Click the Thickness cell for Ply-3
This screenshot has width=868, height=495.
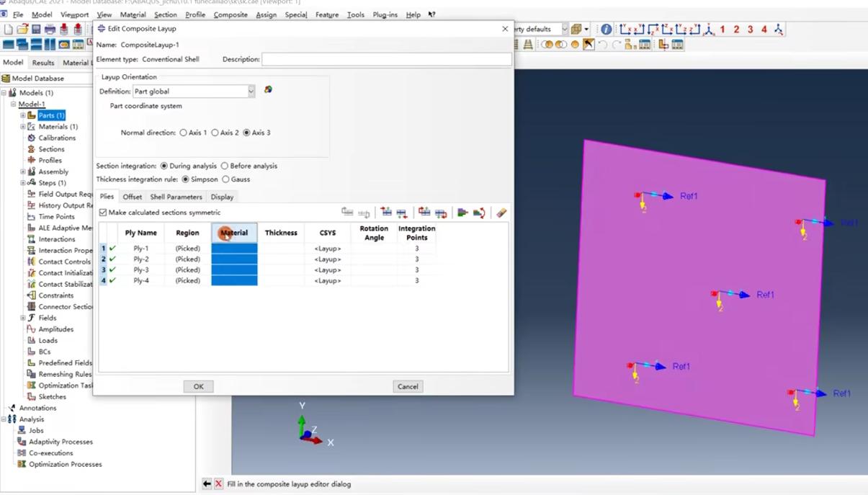[x=281, y=270]
